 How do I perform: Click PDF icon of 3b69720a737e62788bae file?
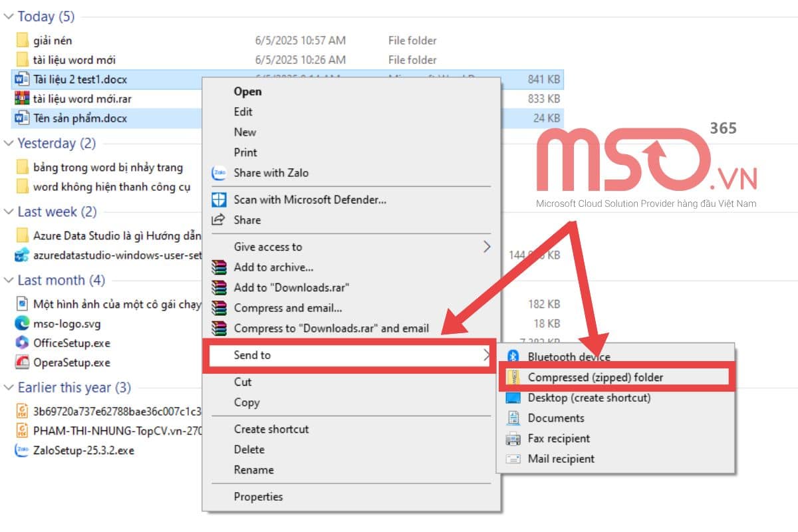pos(22,411)
